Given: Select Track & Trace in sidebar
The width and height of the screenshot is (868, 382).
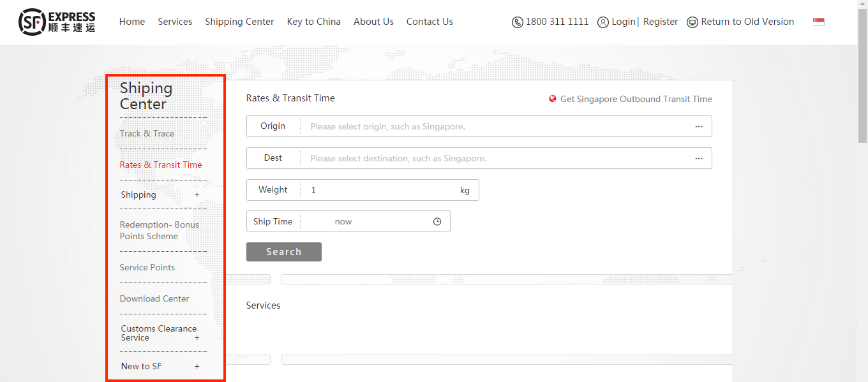Looking at the screenshot, I should (147, 133).
